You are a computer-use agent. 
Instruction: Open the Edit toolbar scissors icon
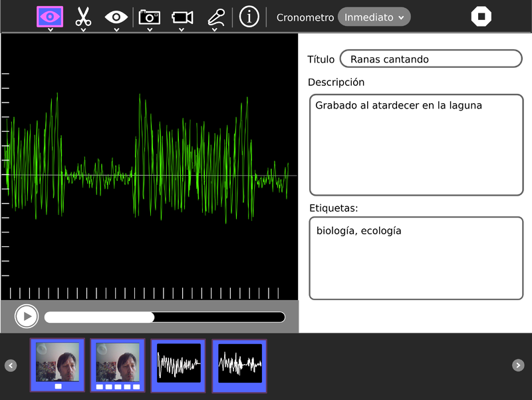(x=83, y=17)
